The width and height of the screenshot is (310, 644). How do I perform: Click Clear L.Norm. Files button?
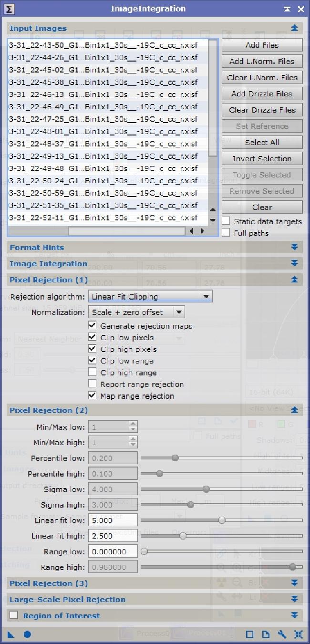click(262, 77)
